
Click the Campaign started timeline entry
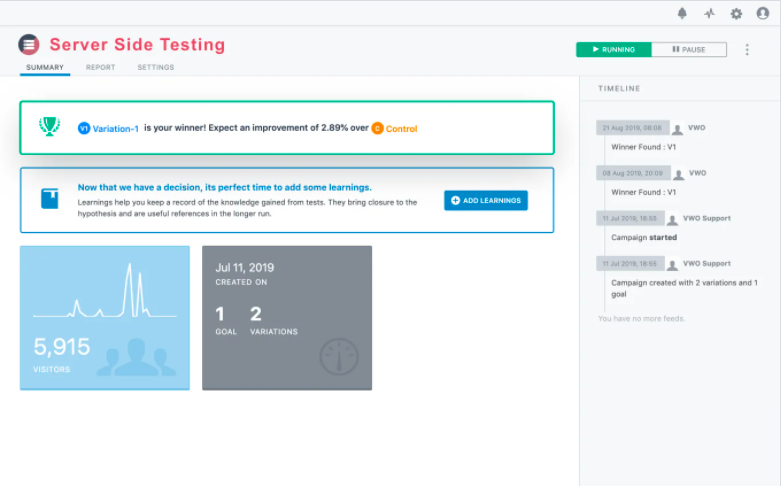pyautogui.click(x=644, y=238)
